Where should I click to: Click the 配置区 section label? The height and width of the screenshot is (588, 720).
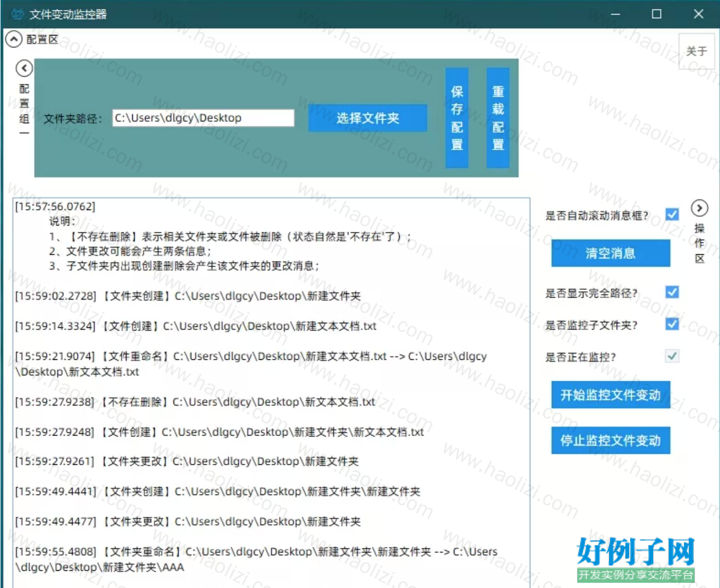coord(42,40)
